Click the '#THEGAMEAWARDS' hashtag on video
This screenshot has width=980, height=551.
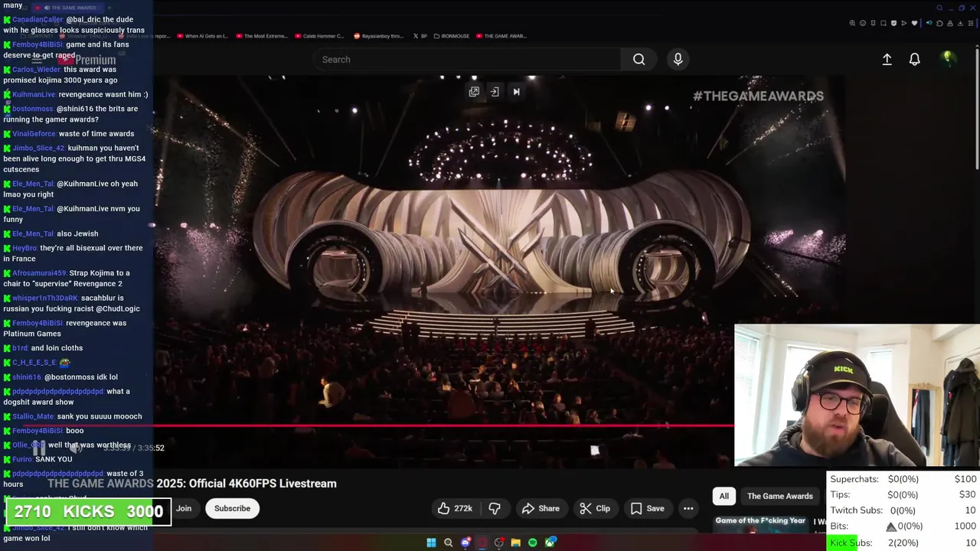(x=758, y=96)
